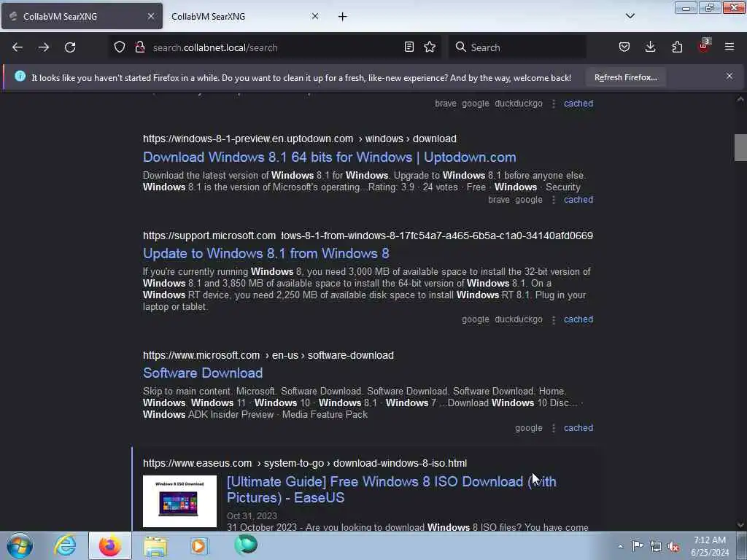Expand more options dots for top result

coord(554,104)
